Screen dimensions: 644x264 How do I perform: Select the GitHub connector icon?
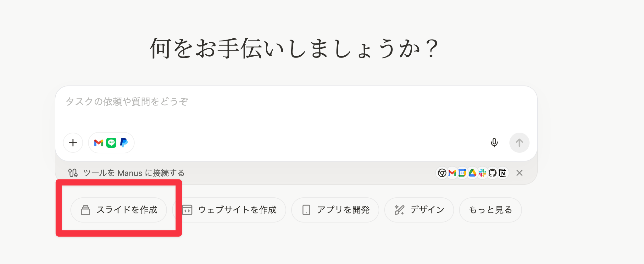coord(492,173)
